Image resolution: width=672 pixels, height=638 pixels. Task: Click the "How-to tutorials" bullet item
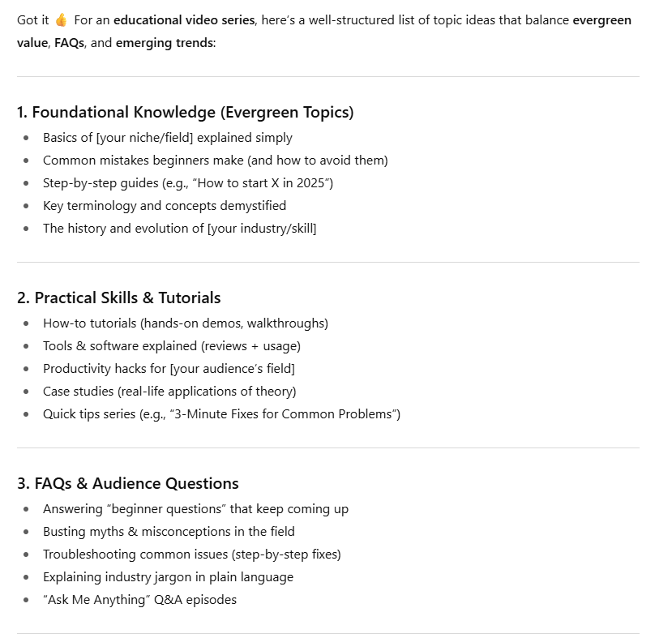click(x=186, y=323)
